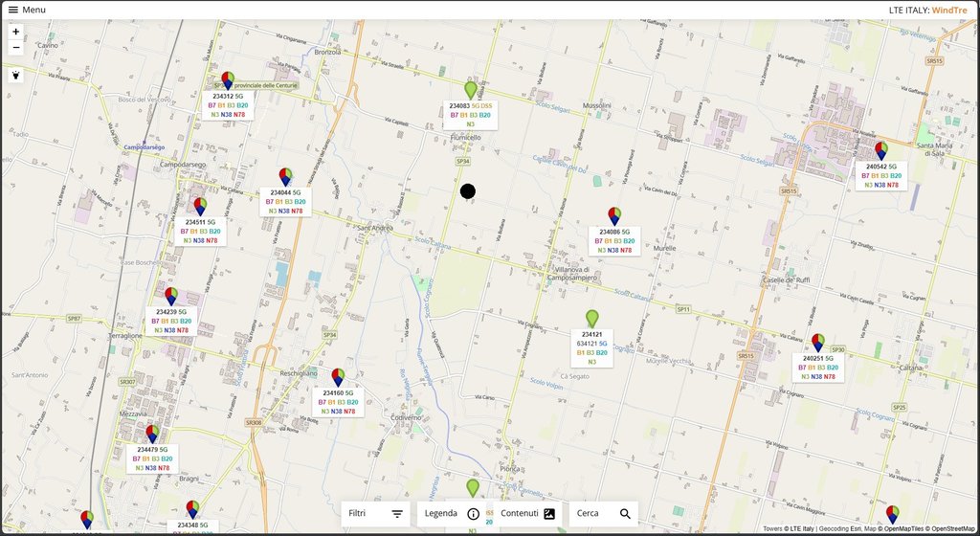
Task: Click the Reschigliano place label
Action: [299, 373]
